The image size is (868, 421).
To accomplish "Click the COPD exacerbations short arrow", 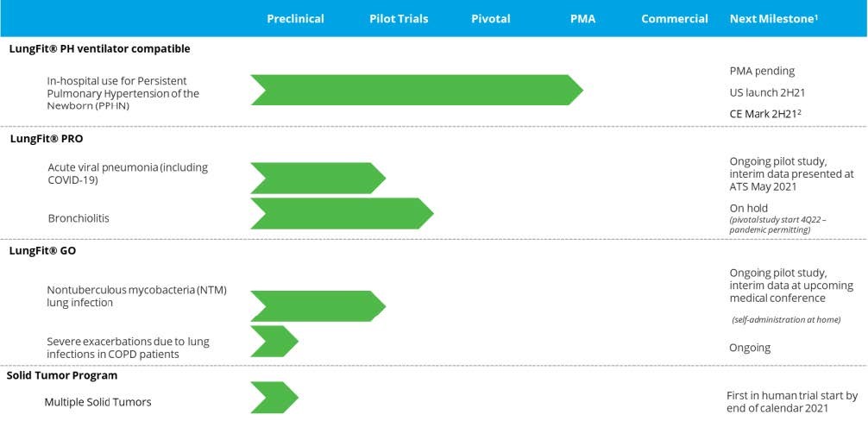I will [x=274, y=342].
